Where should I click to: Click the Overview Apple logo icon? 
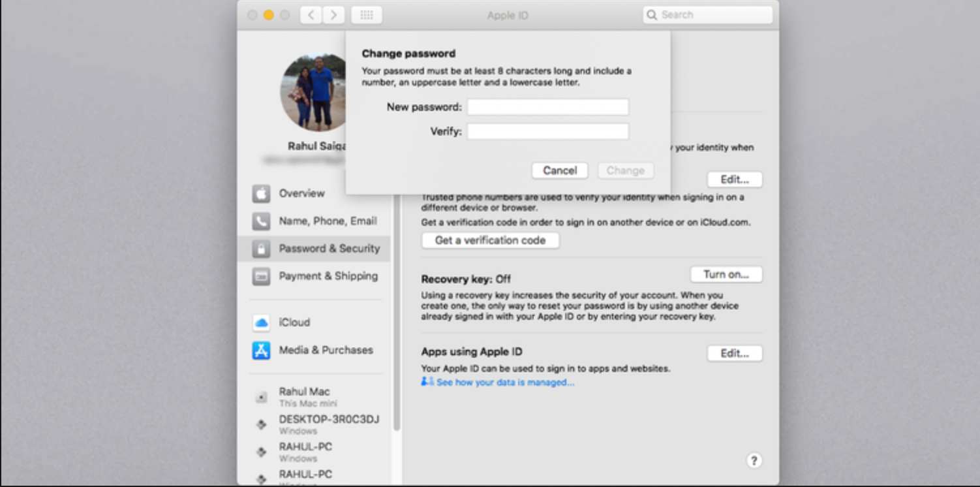coord(261,193)
